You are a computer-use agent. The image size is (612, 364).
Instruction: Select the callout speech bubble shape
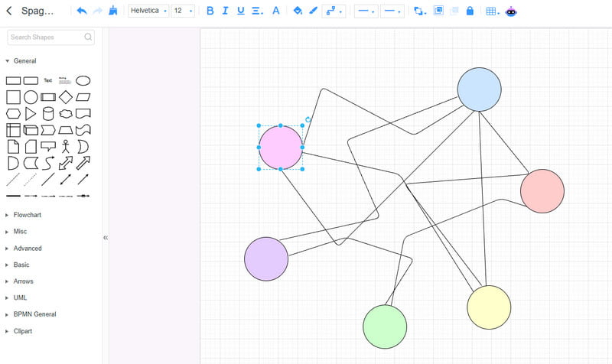[x=48, y=146]
